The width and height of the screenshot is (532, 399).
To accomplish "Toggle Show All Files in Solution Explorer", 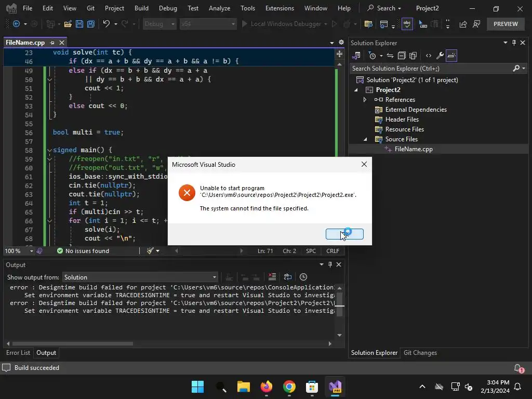I will click(413, 56).
